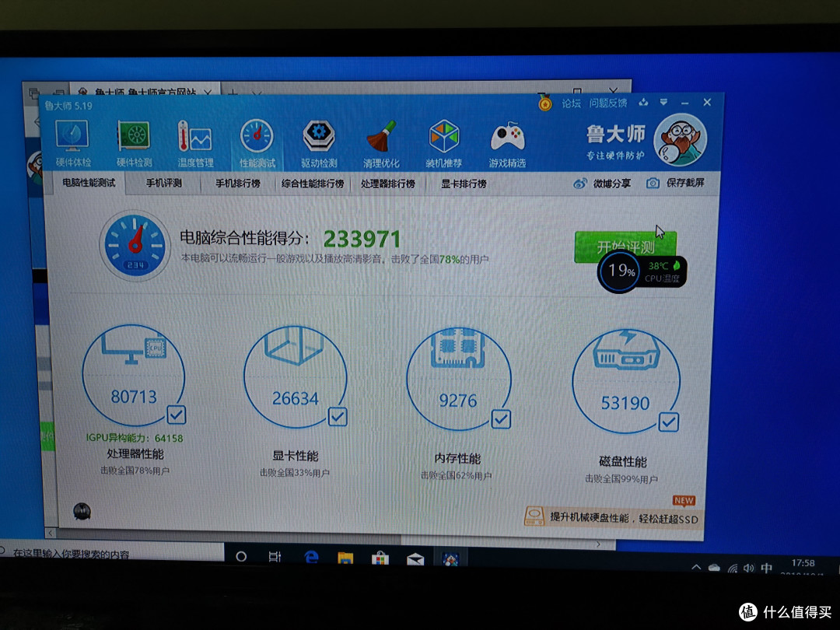This screenshot has width=840, height=630.
Task: Click the disk score circle 53190
Action: pos(625,381)
